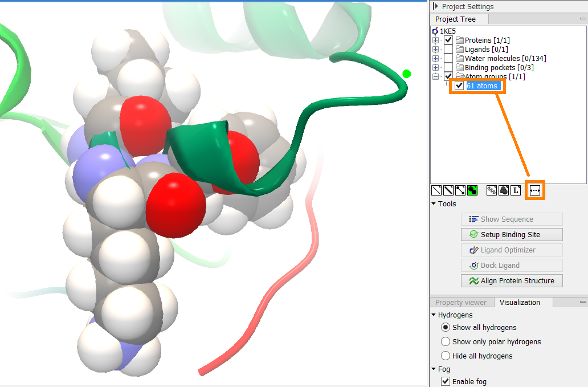Check the Water molecules checkbox
This screenshot has width=588, height=387.
click(x=448, y=58)
